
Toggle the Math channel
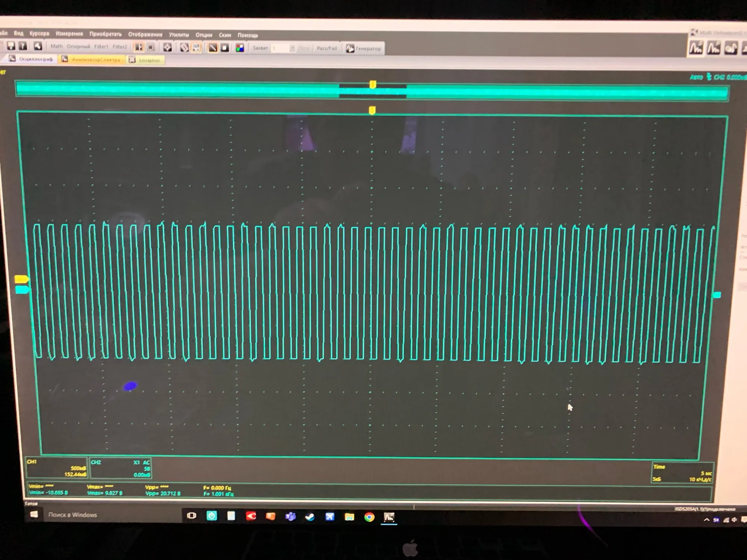point(57,46)
